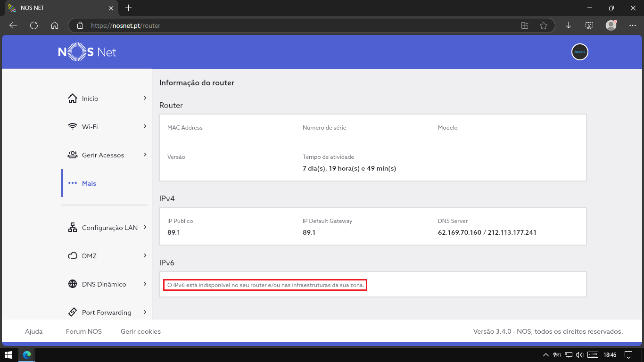Screen dimensions: 644x362
Task: Open Gerir cookies footer link
Action: click(x=140, y=331)
